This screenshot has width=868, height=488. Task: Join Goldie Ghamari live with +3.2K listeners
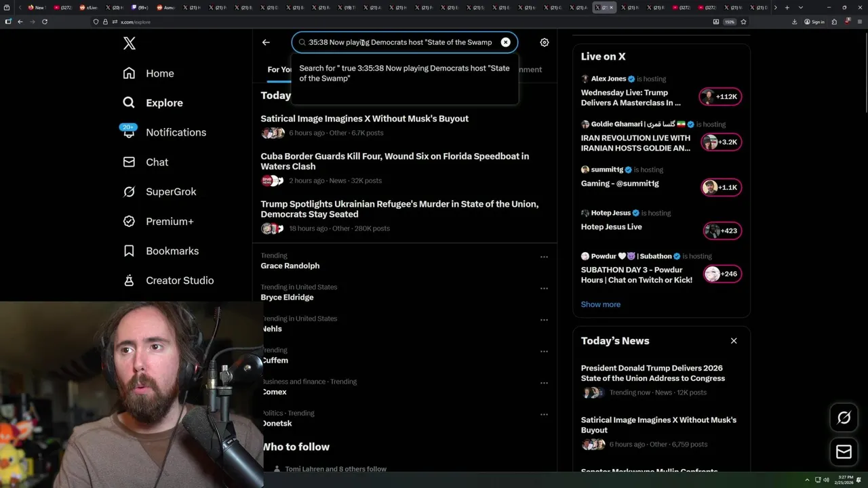point(720,142)
